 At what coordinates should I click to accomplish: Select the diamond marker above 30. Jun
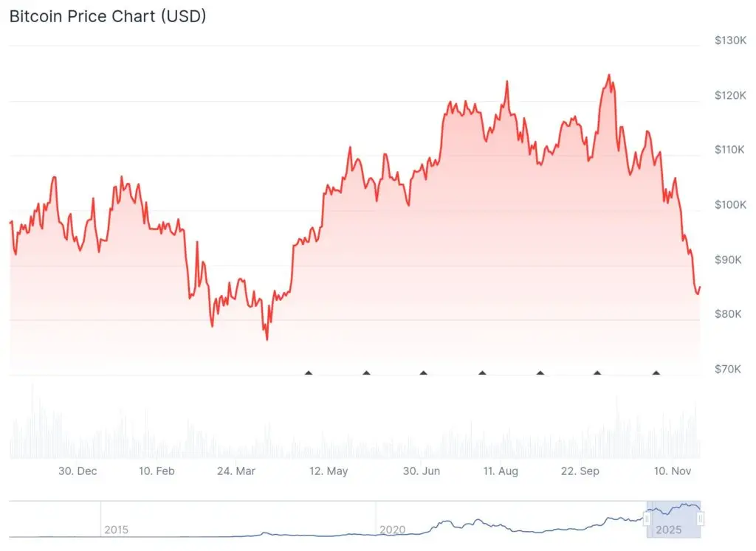pos(424,372)
